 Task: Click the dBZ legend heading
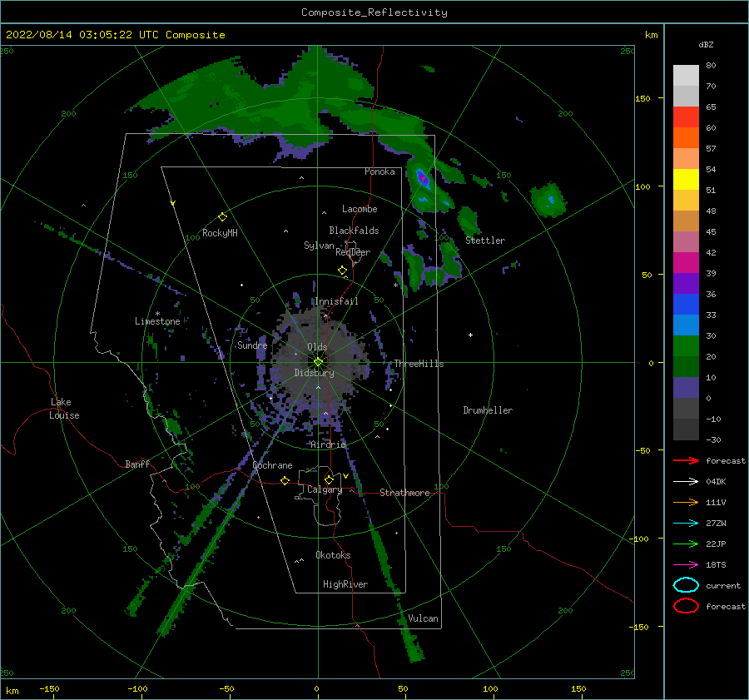[x=706, y=44]
